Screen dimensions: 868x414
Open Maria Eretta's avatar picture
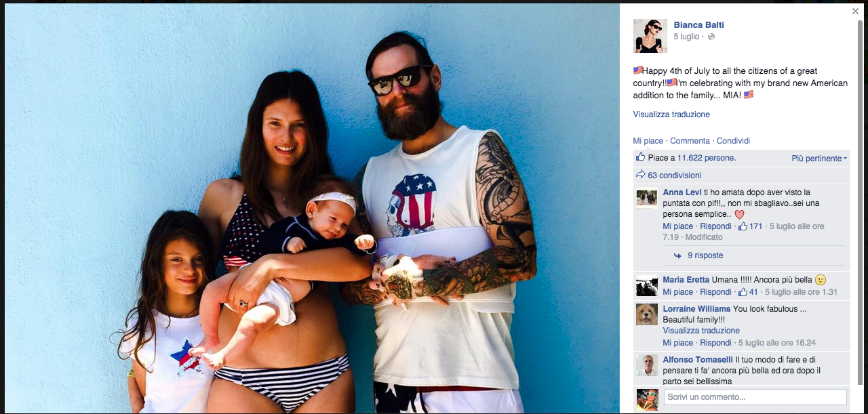(x=647, y=285)
